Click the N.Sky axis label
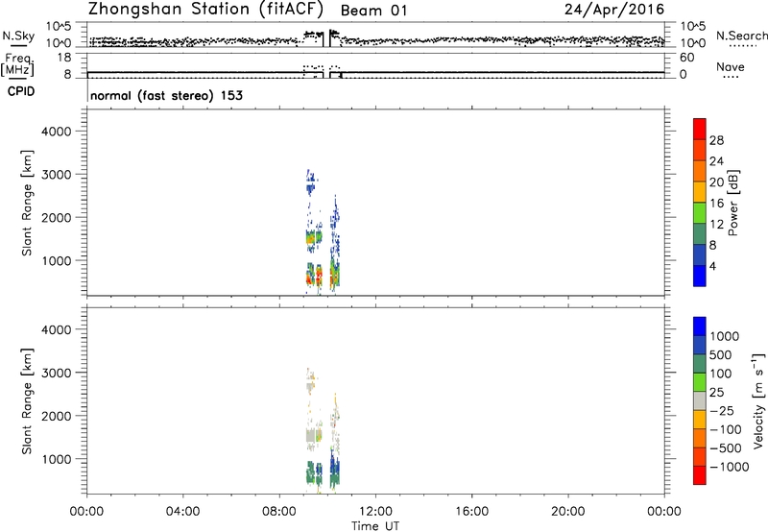Image resolution: width=768 pixels, height=532 pixels. coord(18,36)
